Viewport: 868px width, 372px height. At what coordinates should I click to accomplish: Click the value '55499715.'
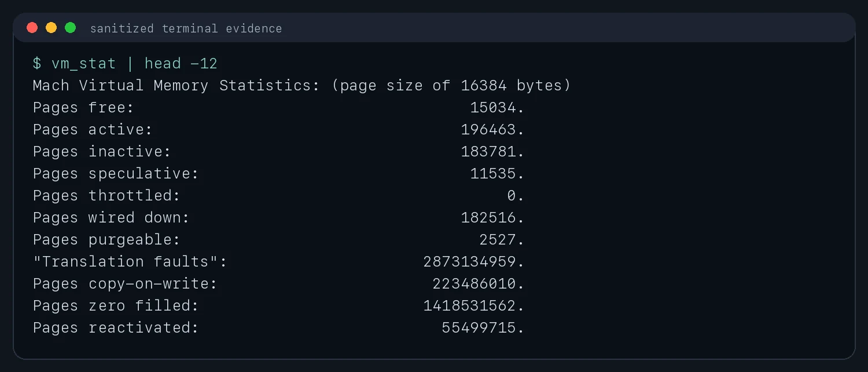point(483,328)
